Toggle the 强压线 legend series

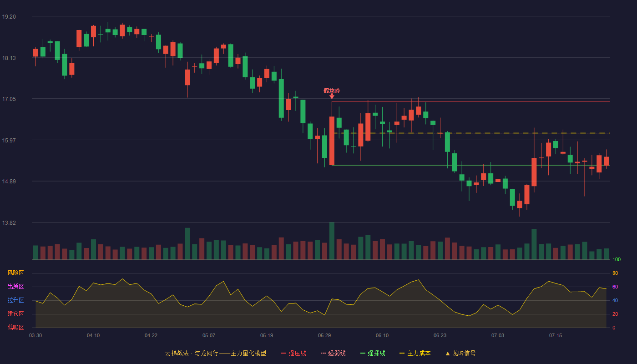(x=293, y=353)
